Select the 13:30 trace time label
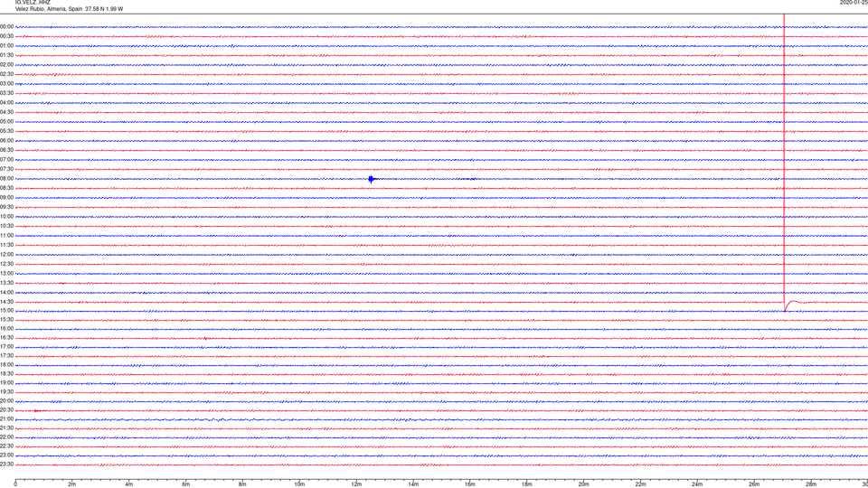The width and height of the screenshot is (868, 488). 6,283
